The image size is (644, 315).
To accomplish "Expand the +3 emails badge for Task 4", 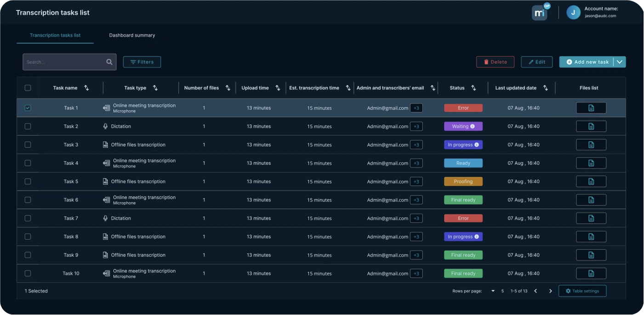I will (x=416, y=163).
